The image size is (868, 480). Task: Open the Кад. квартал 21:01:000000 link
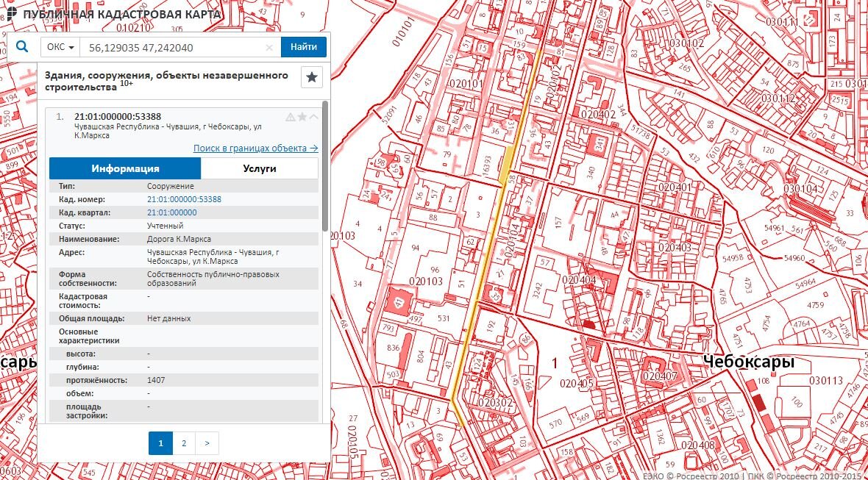(171, 212)
